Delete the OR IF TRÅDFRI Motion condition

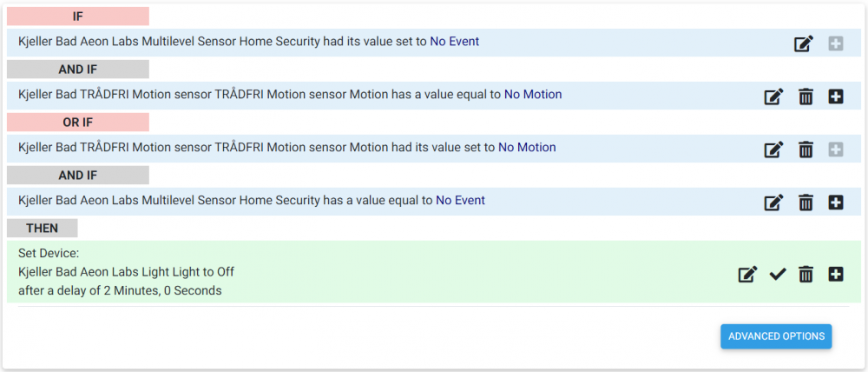[x=806, y=149]
